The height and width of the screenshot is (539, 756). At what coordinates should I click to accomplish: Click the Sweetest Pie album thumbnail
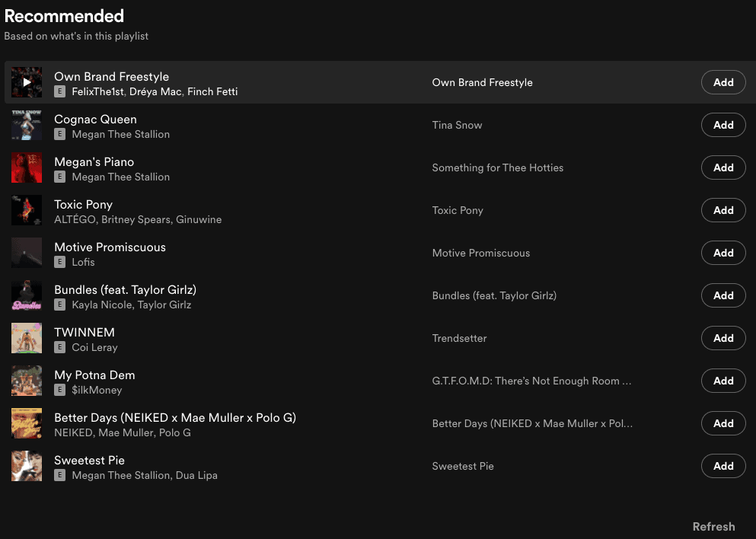tap(27, 466)
